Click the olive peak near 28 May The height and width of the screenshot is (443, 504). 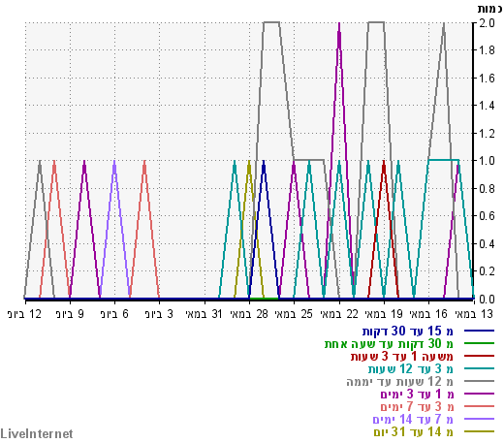click(249, 162)
